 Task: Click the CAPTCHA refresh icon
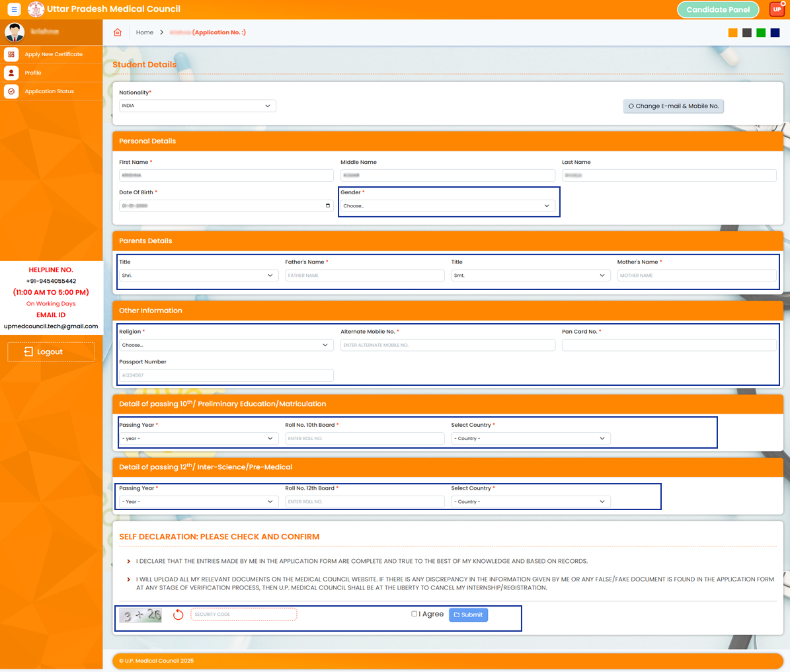coord(178,615)
